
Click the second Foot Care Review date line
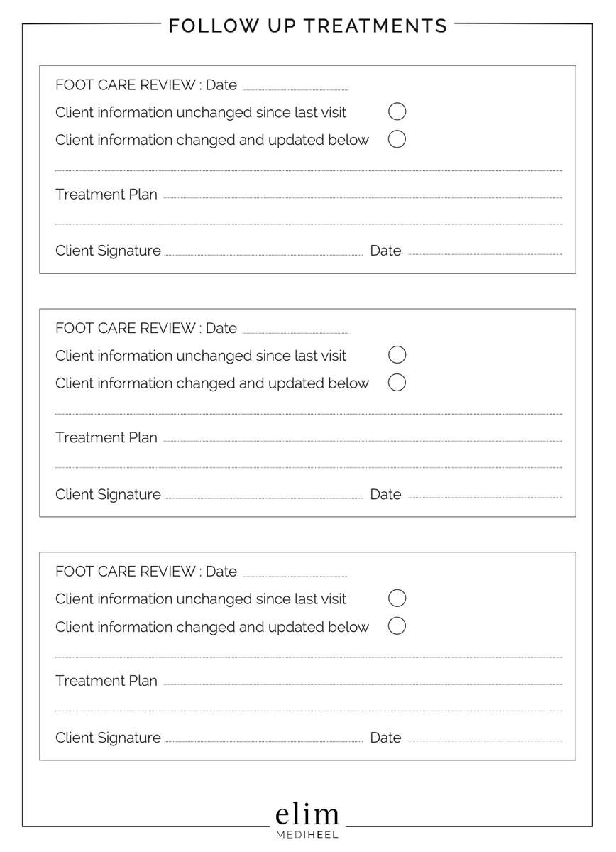[295, 331]
